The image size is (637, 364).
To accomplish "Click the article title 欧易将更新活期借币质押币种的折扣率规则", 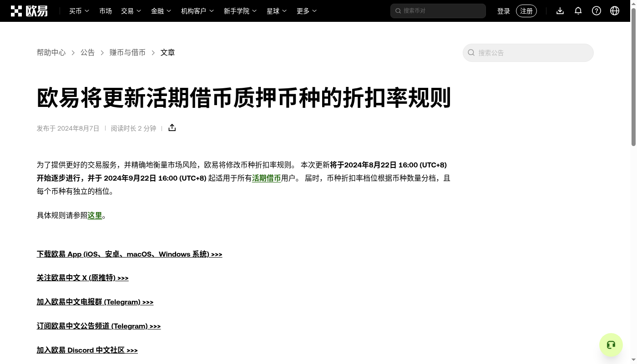I will point(244,98).
